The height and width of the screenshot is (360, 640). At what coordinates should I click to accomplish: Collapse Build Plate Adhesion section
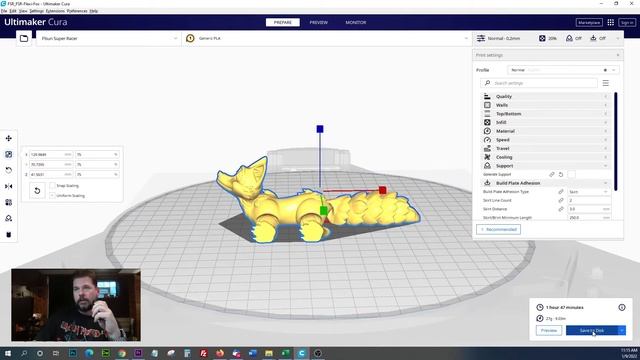[546, 183]
